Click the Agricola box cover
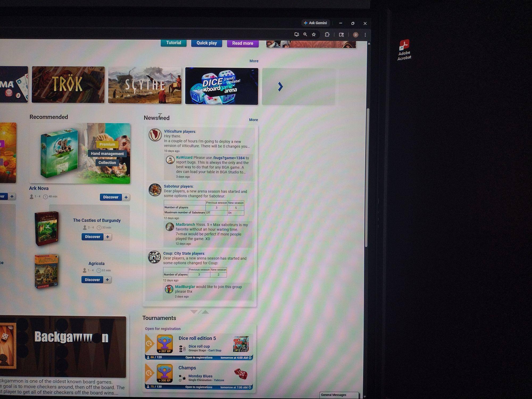The height and width of the screenshot is (399, 532). click(x=47, y=271)
